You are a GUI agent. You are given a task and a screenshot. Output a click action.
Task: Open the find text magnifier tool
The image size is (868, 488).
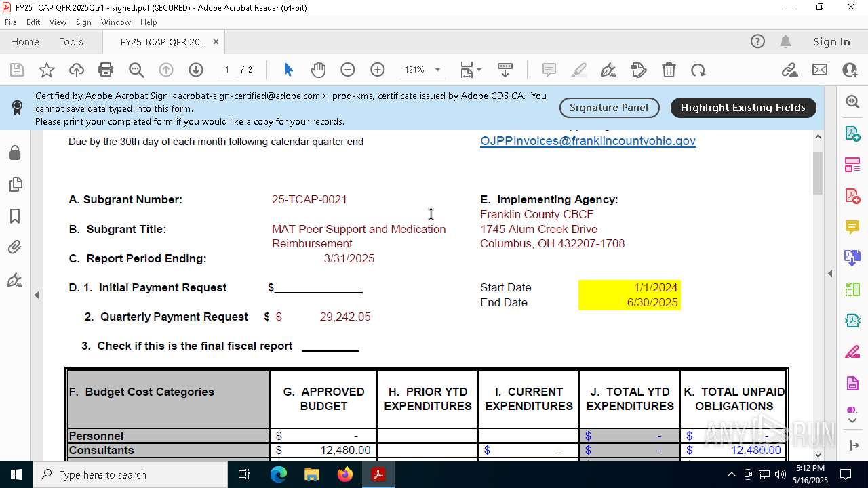[136, 70]
